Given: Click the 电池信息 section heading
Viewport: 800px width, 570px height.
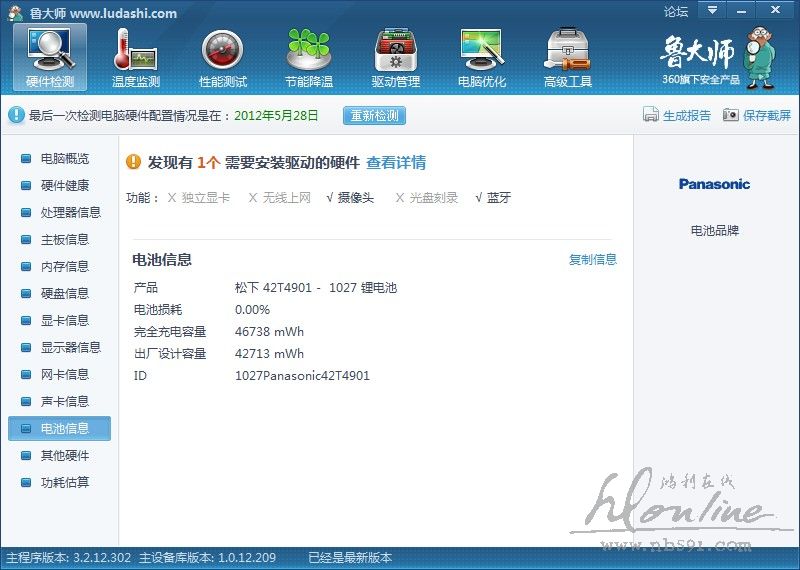Looking at the screenshot, I should (162, 260).
